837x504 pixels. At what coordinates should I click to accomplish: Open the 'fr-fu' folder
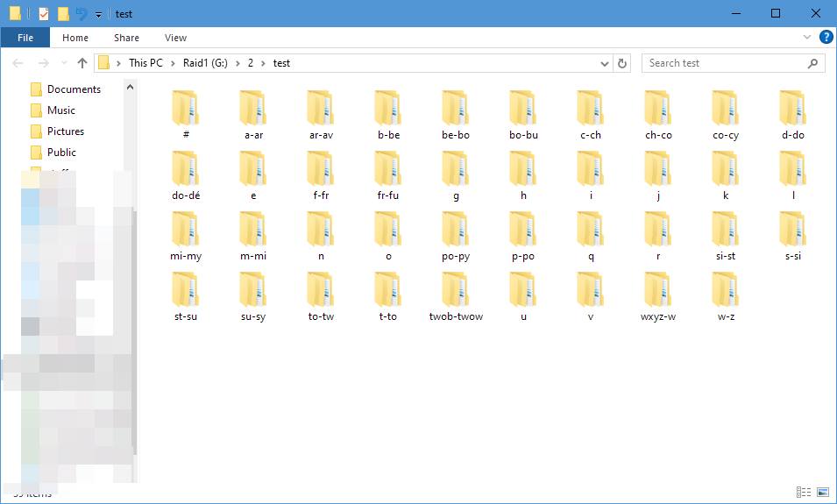click(x=388, y=175)
